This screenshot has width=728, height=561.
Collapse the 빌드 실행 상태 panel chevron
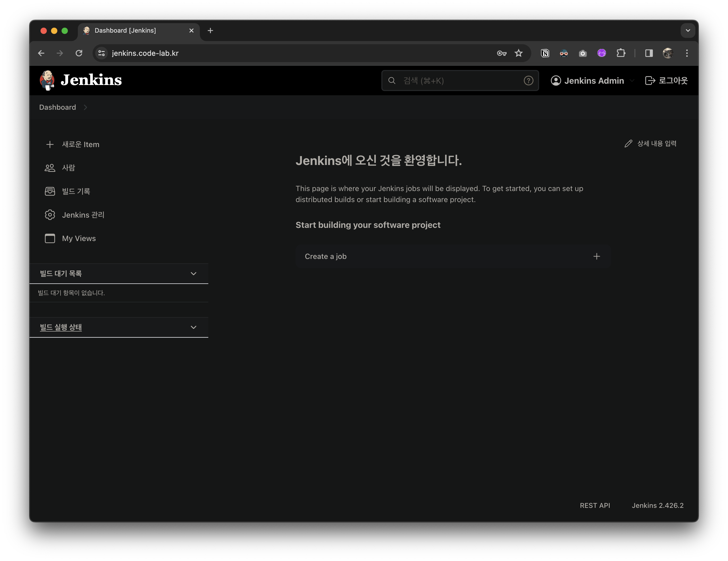pyautogui.click(x=193, y=328)
